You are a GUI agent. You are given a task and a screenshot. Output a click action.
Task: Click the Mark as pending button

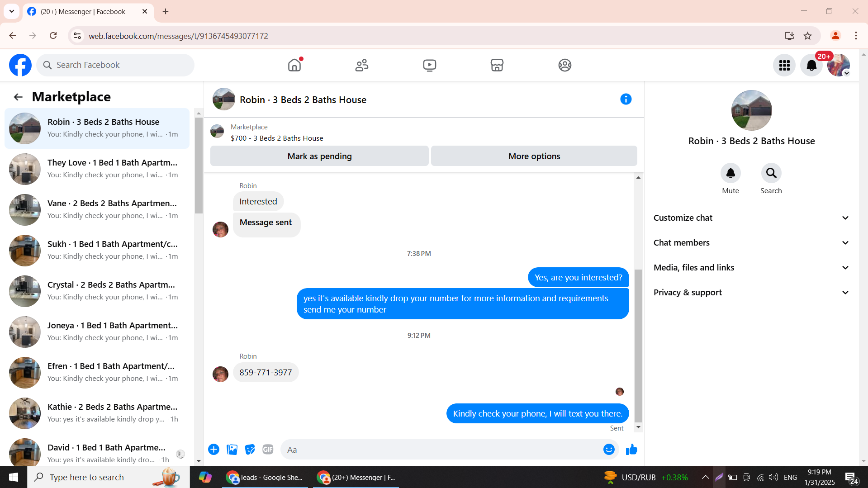[x=319, y=156]
